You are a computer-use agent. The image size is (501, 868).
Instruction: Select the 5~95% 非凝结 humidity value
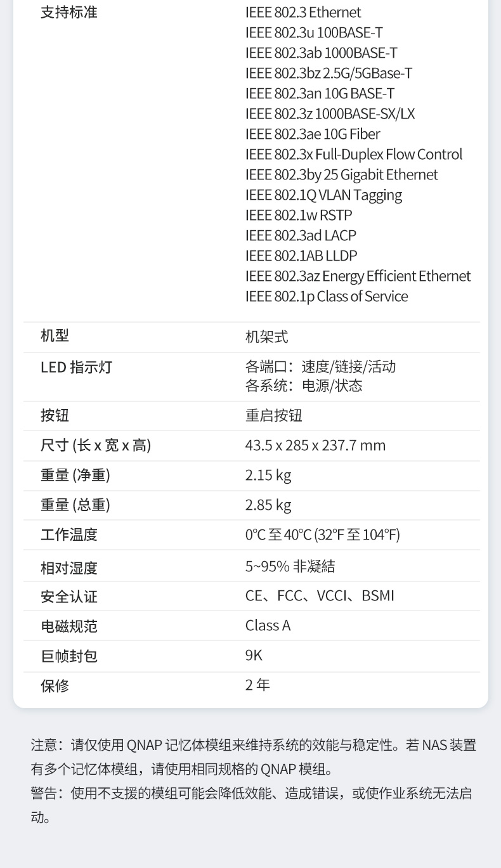click(290, 566)
